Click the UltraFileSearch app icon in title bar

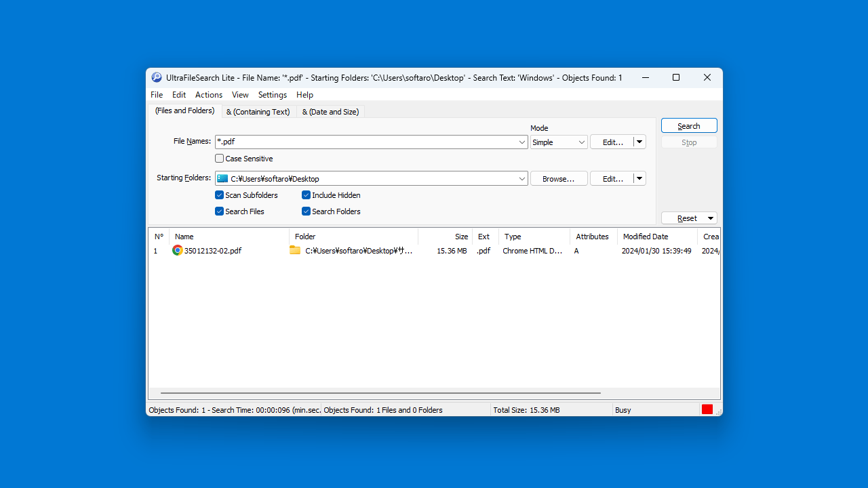[157, 77]
